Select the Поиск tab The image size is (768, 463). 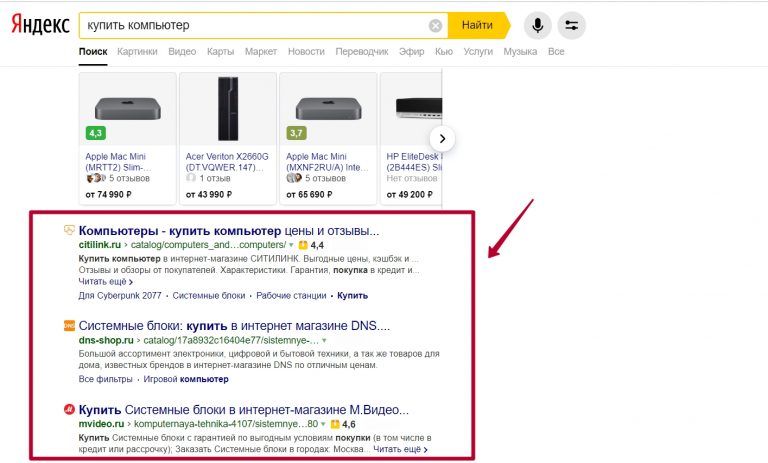click(x=93, y=51)
